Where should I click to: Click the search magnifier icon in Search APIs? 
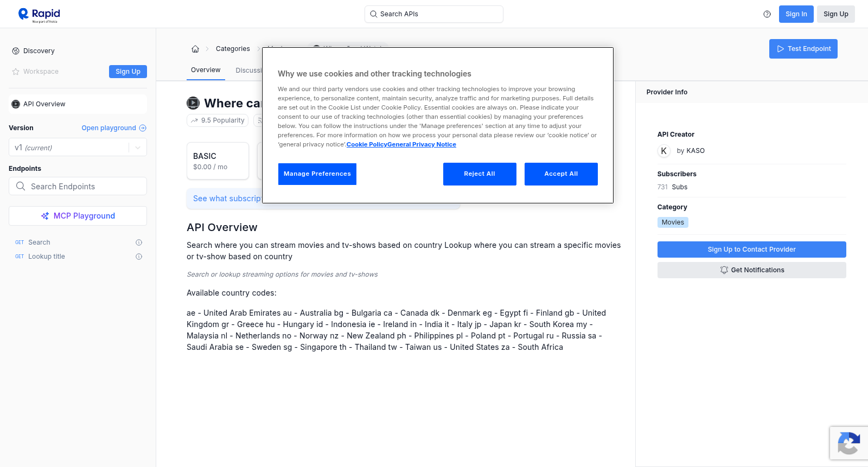pyautogui.click(x=373, y=14)
